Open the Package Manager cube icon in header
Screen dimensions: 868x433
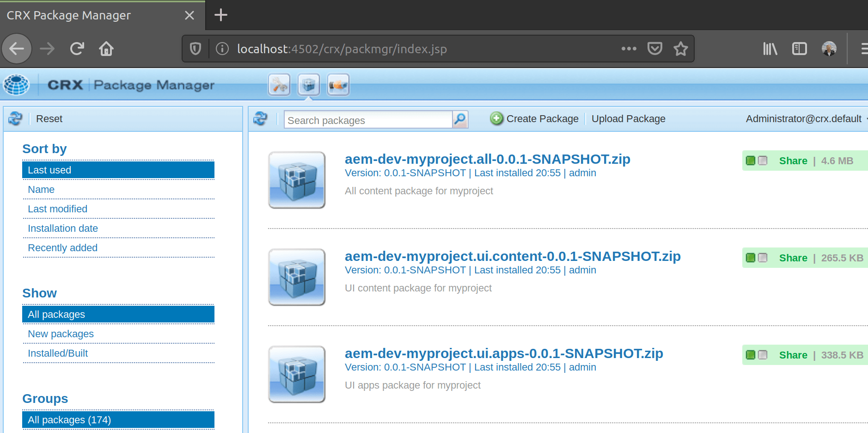(x=309, y=85)
